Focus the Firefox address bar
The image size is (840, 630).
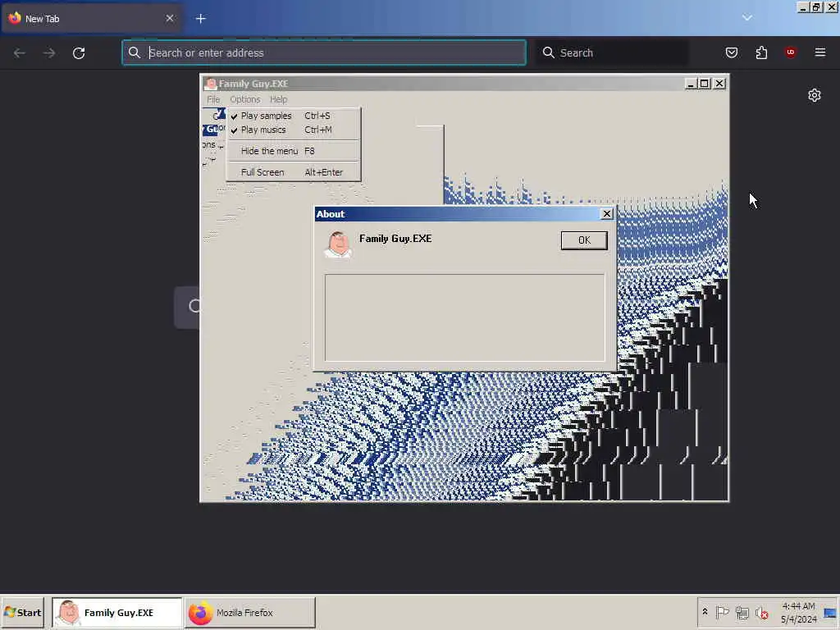tap(324, 52)
